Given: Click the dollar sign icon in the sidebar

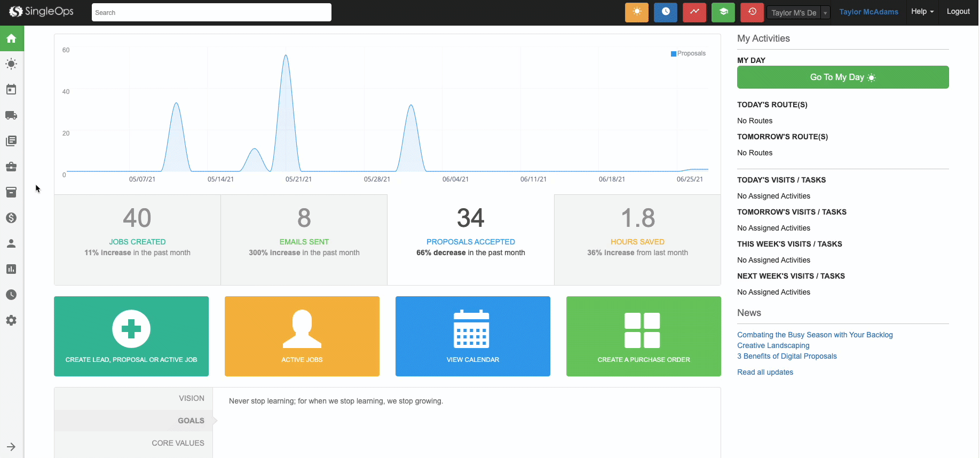Looking at the screenshot, I should (x=11, y=218).
